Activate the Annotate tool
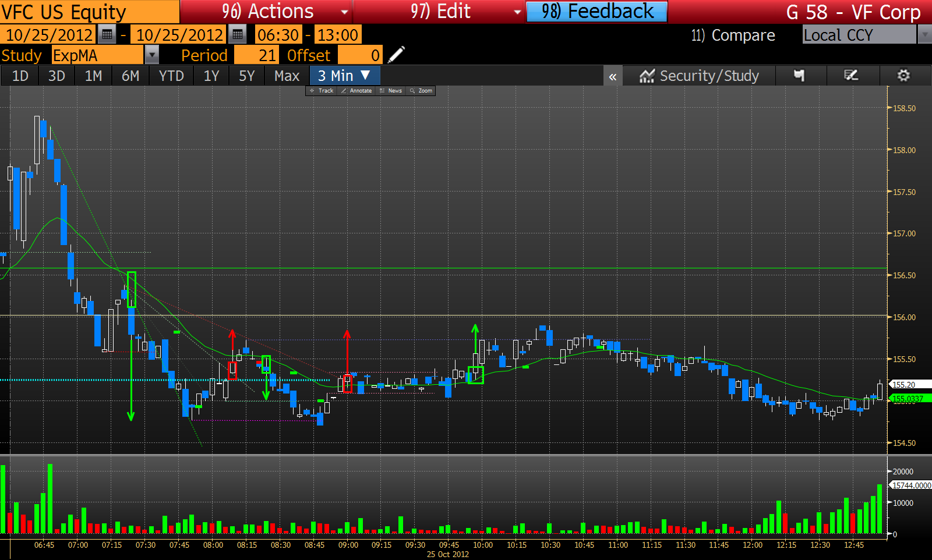Screen dimensions: 932x560 [x=356, y=91]
